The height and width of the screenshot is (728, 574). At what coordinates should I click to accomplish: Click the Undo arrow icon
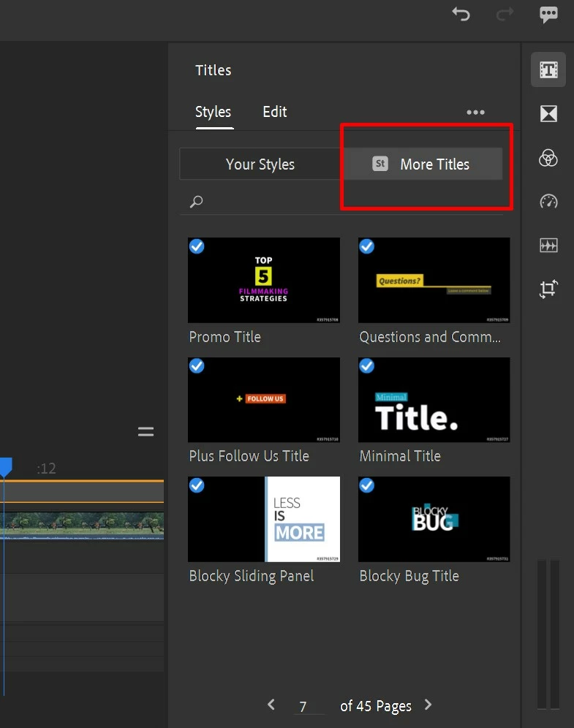(461, 15)
